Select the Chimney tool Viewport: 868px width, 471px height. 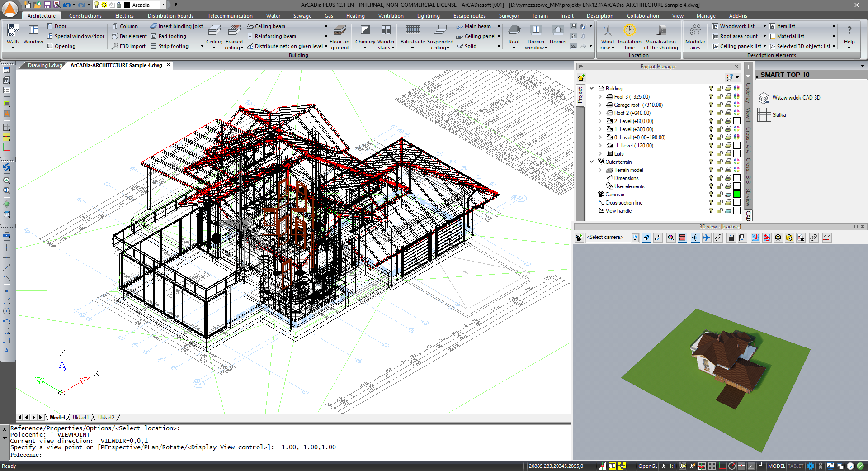pos(364,34)
